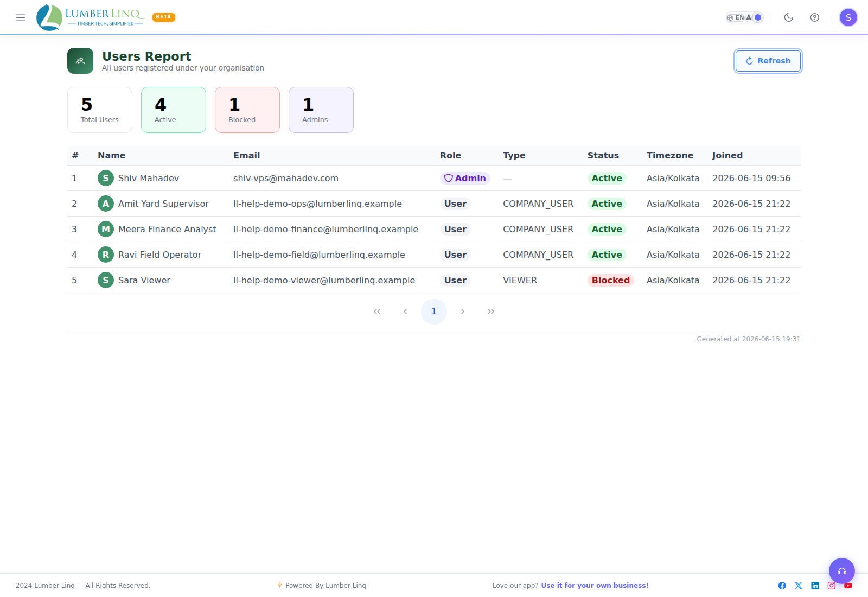Go to the first page of results
Image resolution: width=868 pixels, height=597 pixels.
pyautogui.click(x=377, y=312)
